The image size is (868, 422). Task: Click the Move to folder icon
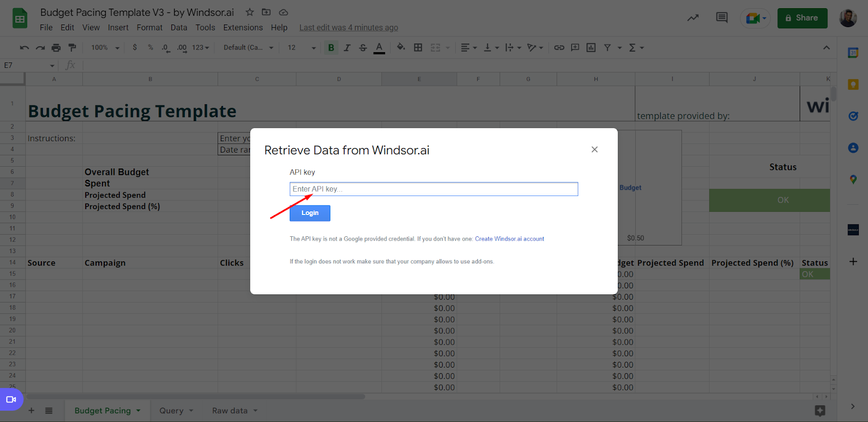pos(266,12)
